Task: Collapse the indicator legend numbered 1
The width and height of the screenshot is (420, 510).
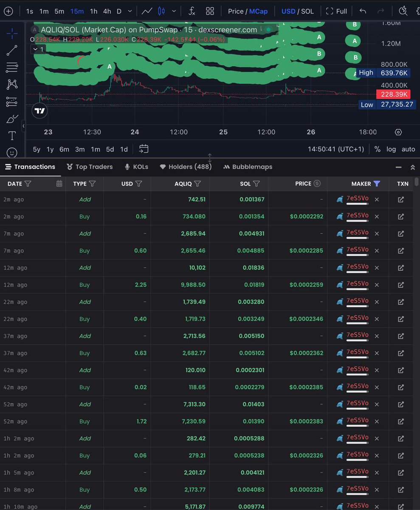Action: click(38, 49)
